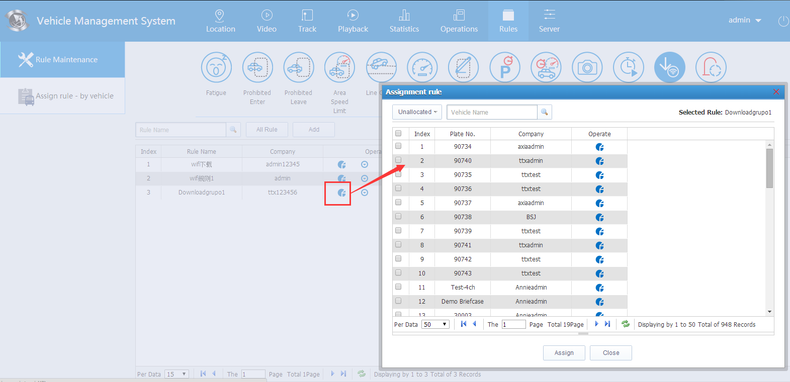Select the speedometer rule icon
This screenshot has height=382, width=790.
(x=422, y=67)
